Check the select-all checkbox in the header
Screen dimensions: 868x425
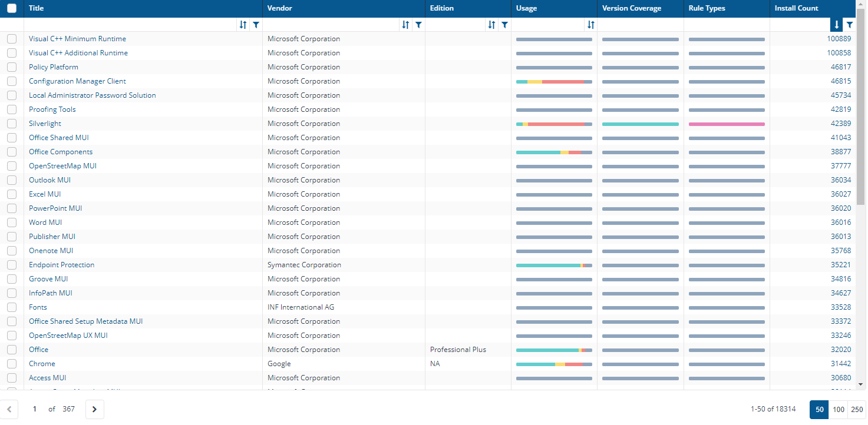[12, 8]
